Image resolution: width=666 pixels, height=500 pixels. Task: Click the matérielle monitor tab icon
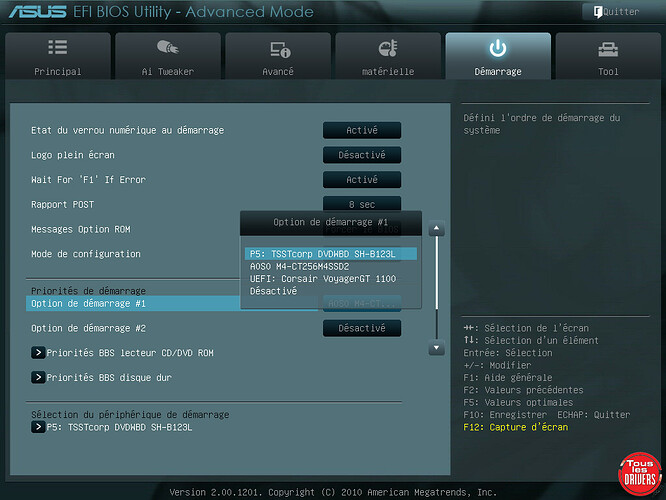(x=389, y=49)
